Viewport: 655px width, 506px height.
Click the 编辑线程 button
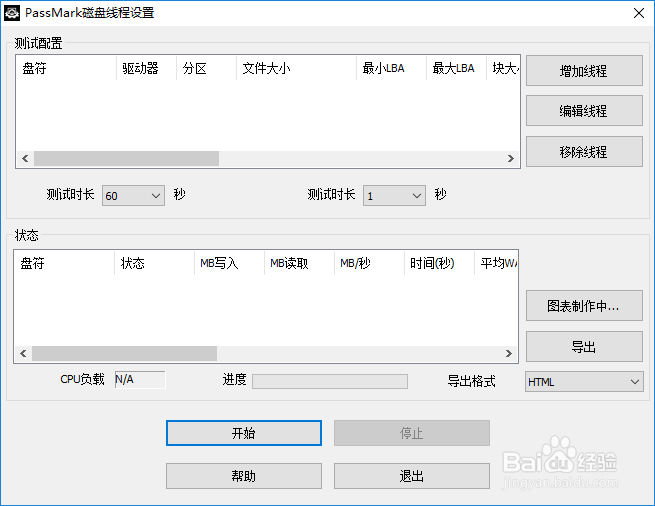pyautogui.click(x=584, y=111)
